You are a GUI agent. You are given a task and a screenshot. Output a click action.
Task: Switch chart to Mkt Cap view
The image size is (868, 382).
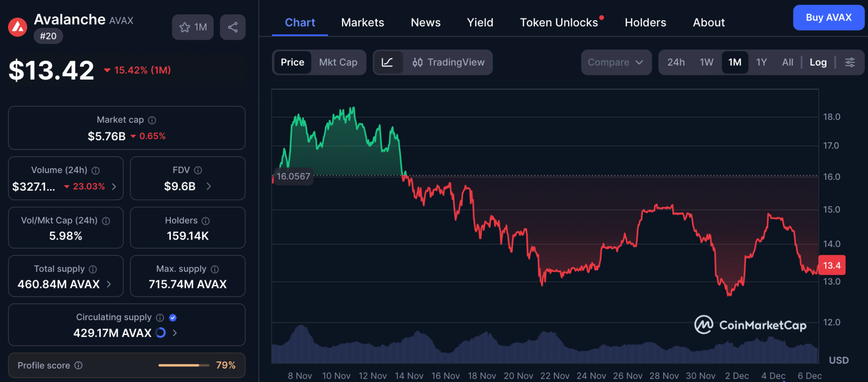338,63
